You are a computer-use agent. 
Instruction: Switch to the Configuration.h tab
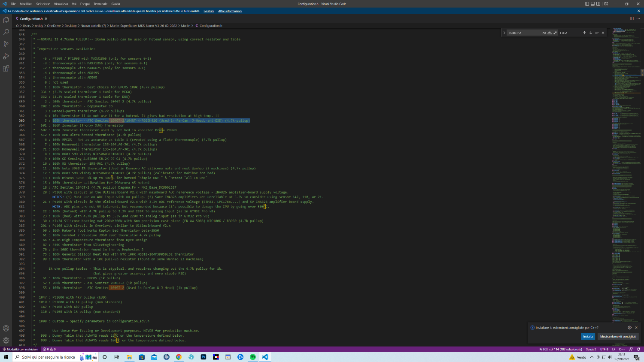(31, 18)
